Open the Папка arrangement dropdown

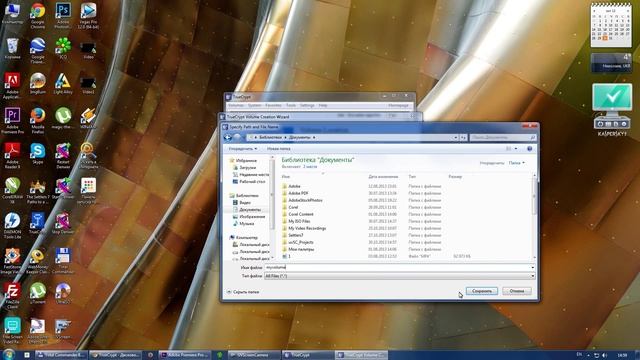pos(516,163)
